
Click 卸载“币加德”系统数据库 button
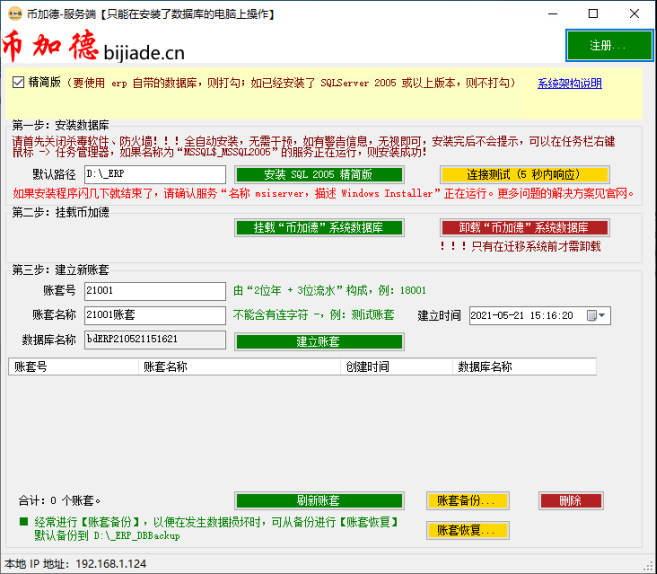click(x=525, y=228)
